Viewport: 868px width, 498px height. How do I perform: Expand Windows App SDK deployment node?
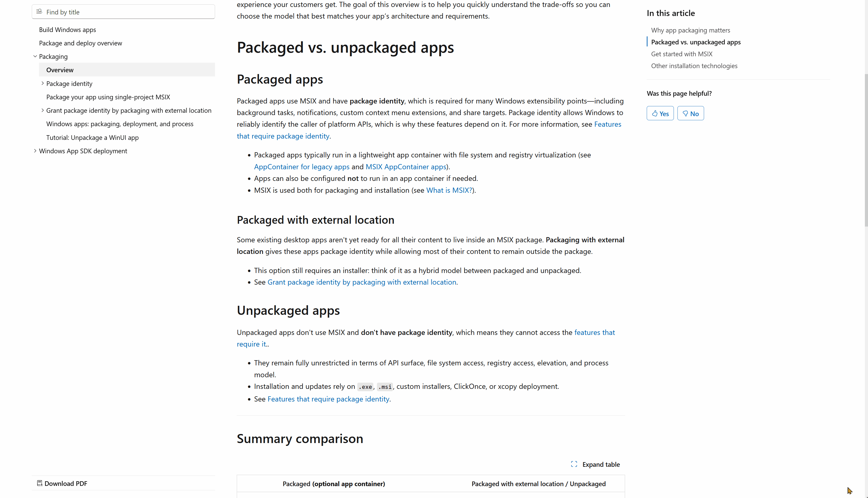pos(35,151)
